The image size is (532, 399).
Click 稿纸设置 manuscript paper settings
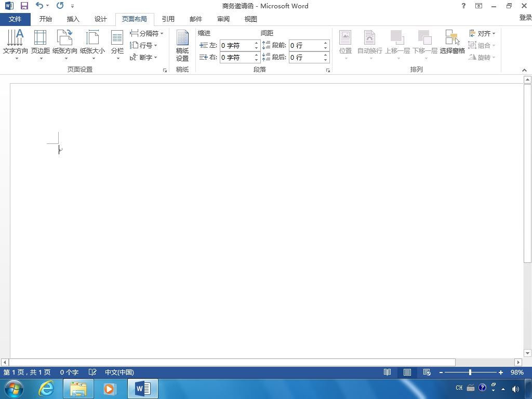182,46
